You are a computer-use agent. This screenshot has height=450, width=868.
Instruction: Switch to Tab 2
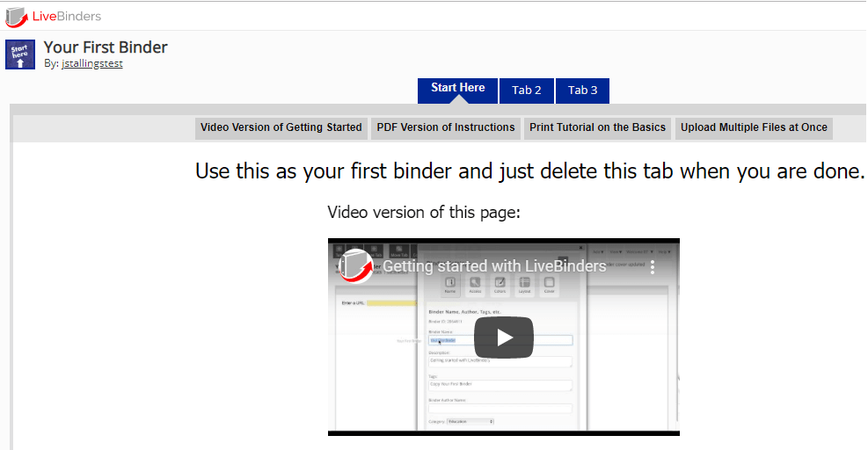click(527, 91)
